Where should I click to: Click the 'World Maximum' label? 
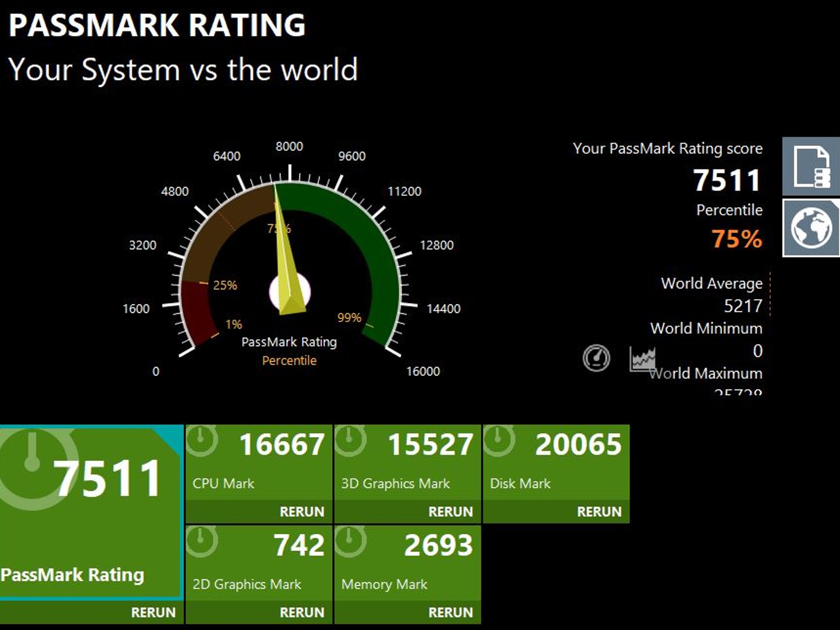(706, 373)
